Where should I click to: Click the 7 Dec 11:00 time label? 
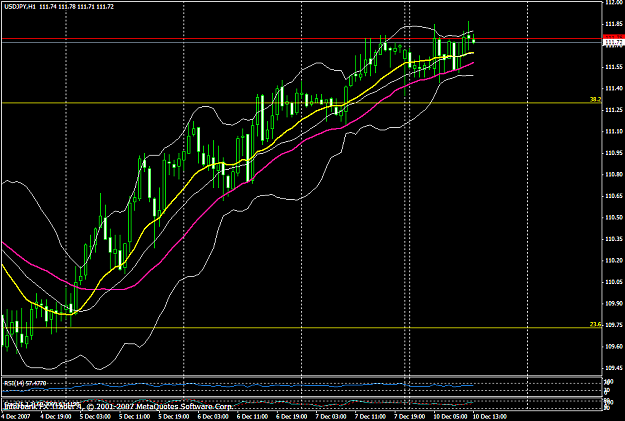coord(370,417)
